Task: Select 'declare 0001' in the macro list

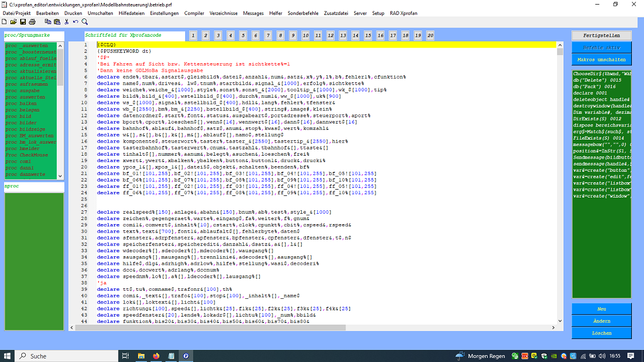Action: coord(601,93)
